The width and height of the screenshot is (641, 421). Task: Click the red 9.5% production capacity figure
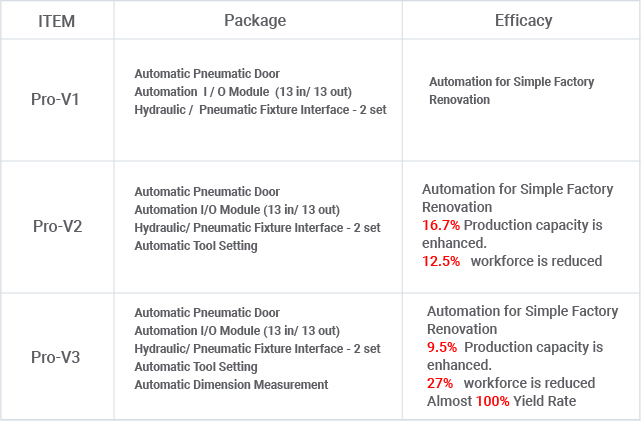tap(442, 347)
